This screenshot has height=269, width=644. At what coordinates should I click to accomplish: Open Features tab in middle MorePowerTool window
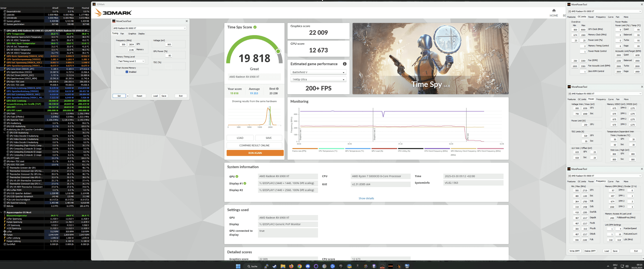click(x=571, y=99)
